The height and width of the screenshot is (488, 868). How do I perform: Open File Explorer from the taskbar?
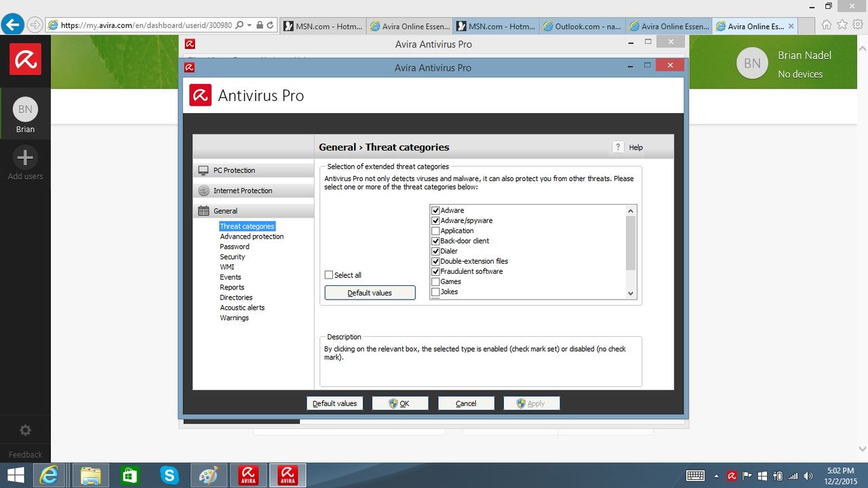click(x=90, y=476)
